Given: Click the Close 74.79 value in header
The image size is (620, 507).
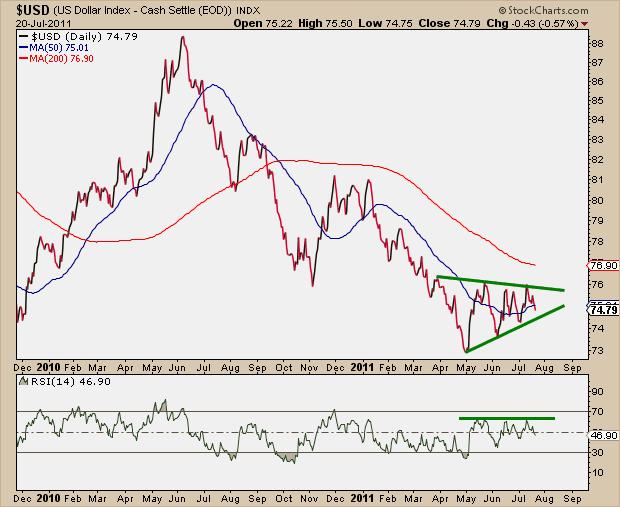Looking at the screenshot, I should (449, 23).
